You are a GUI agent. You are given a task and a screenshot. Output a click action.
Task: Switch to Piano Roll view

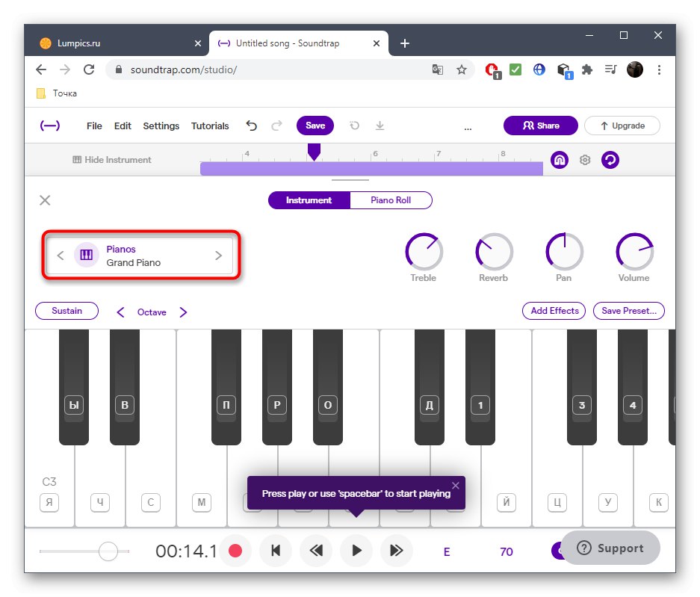(x=391, y=200)
